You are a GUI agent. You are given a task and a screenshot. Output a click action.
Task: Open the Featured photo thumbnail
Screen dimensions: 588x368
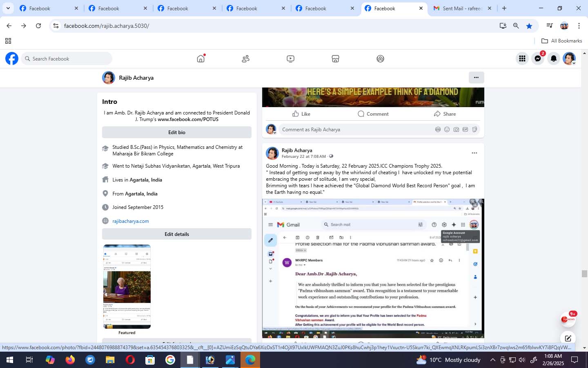[127, 287]
